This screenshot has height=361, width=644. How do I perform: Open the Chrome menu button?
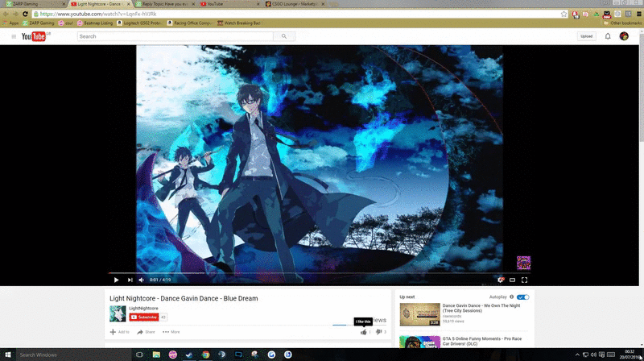click(639, 14)
